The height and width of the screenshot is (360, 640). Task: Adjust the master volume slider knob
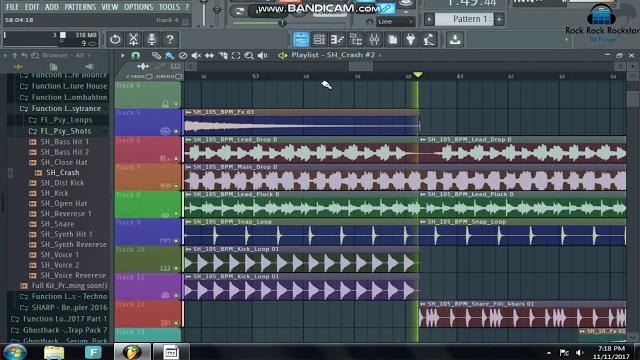[x=203, y=2]
